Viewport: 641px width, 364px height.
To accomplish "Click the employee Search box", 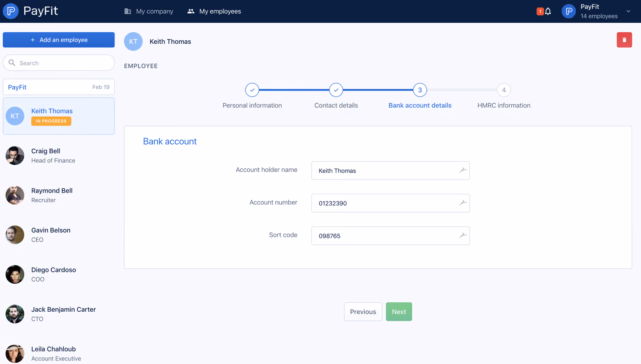I will [x=59, y=63].
